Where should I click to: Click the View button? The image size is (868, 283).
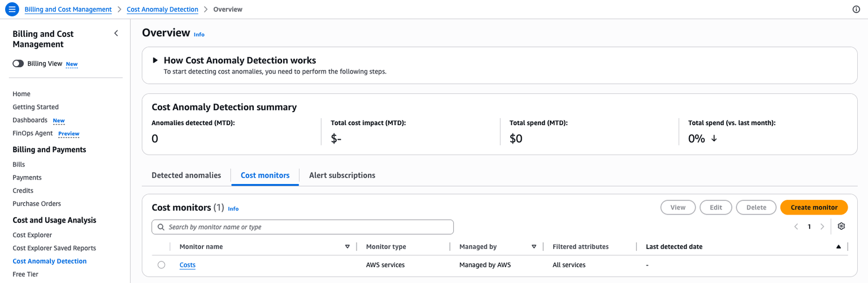[x=678, y=207]
